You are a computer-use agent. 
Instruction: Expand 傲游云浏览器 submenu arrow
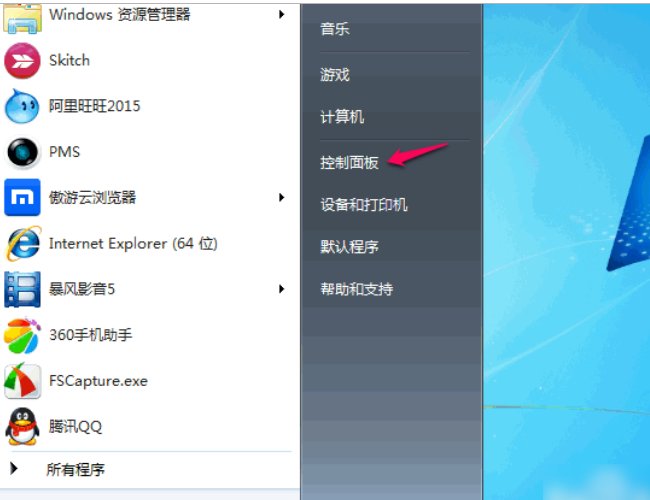[282, 197]
